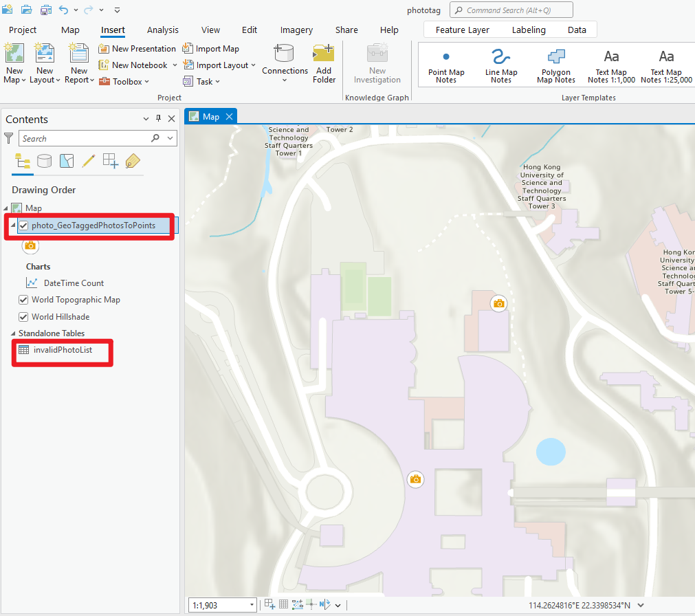Image resolution: width=695 pixels, height=616 pixels.
Task: Toggle World Hillshade layer checkbox
Action: [24, 317]
